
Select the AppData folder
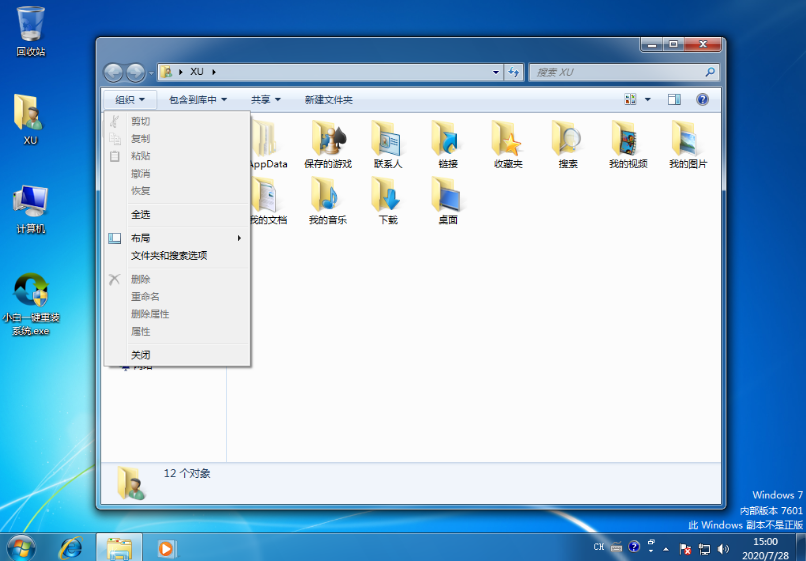tap(267, 144)
